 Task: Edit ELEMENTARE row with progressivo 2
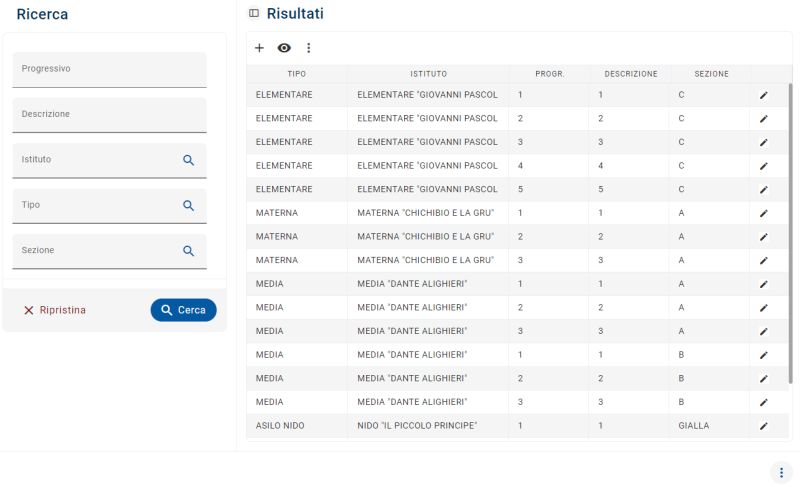[x=763, y=119]
